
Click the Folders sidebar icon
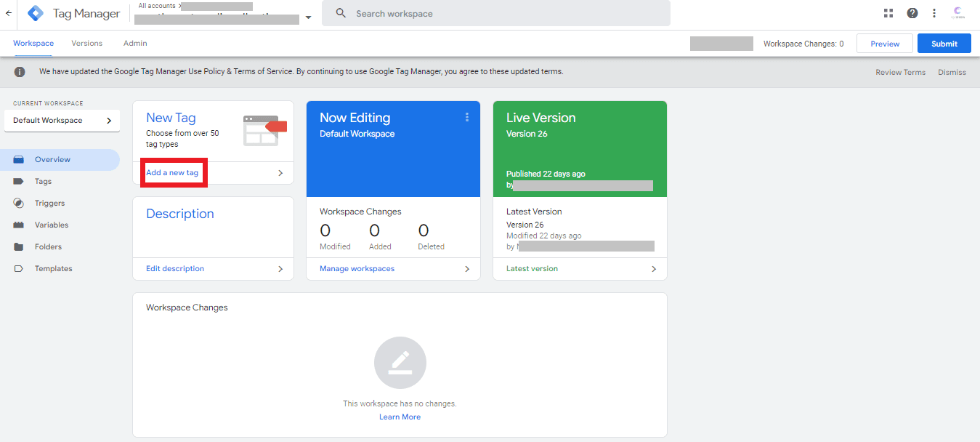[x=19, y=246]
